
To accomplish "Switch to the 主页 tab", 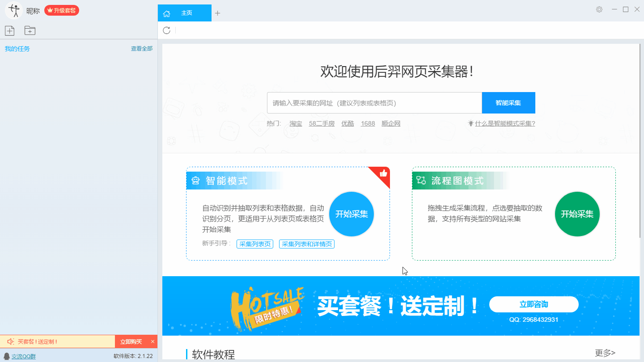I will point(186,13).
